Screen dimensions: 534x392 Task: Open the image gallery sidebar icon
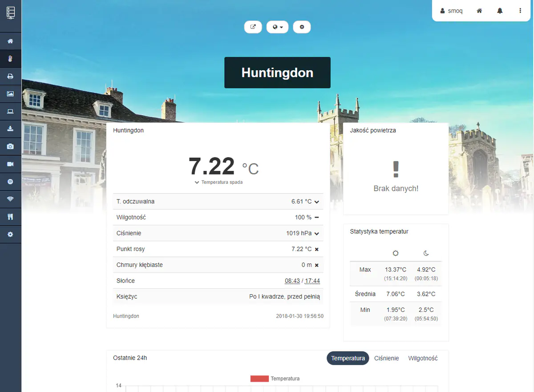pyautogui.click(x=10, y=94)
